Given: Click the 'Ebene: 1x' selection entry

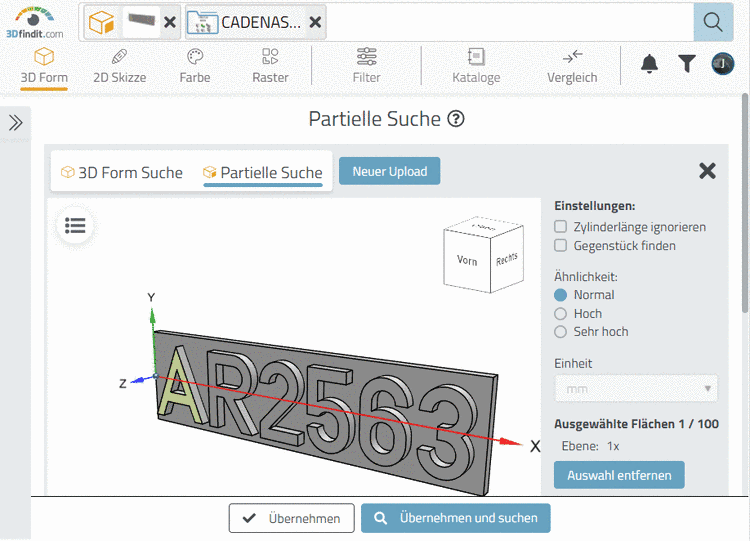Looking at the screenshot, I should pos(590,446).
